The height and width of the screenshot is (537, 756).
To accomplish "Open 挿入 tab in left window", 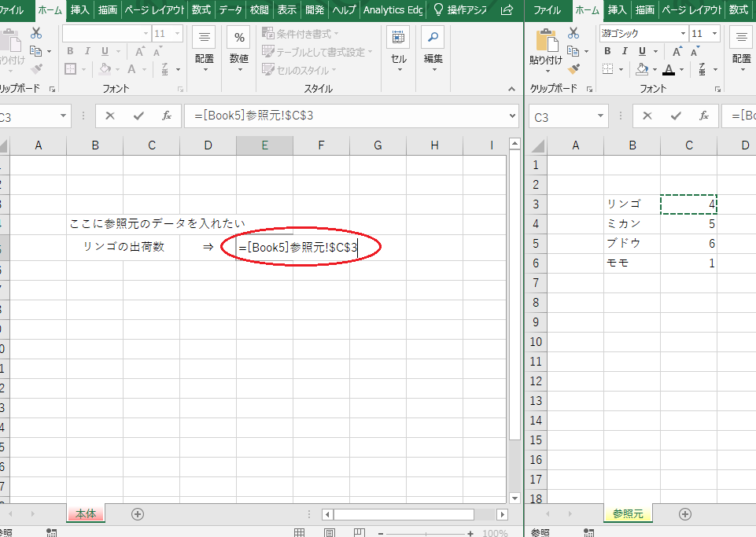I will click(79, 10).
